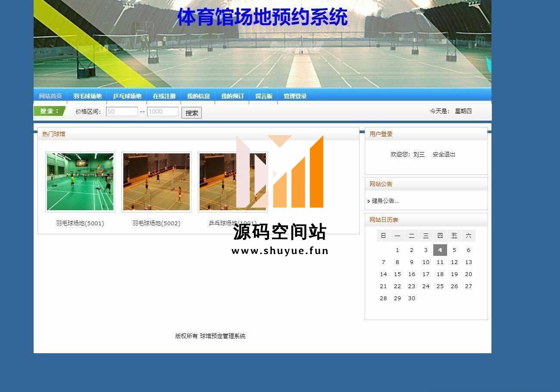Click the minimum price field showing 50
Screen dimensions: 560x392
click(122, 112)
